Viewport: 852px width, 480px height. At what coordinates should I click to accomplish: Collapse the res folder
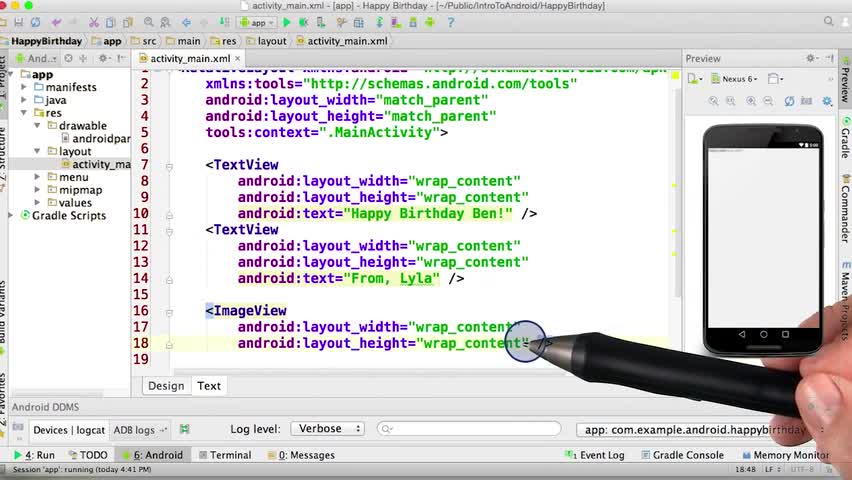[24, 113]
